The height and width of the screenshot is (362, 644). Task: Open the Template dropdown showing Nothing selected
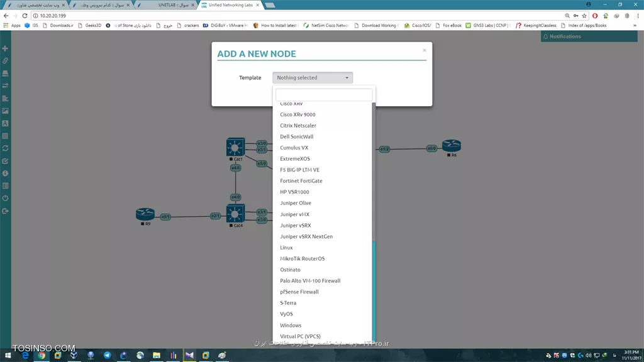pyautogui.click(x=313, y=77)
